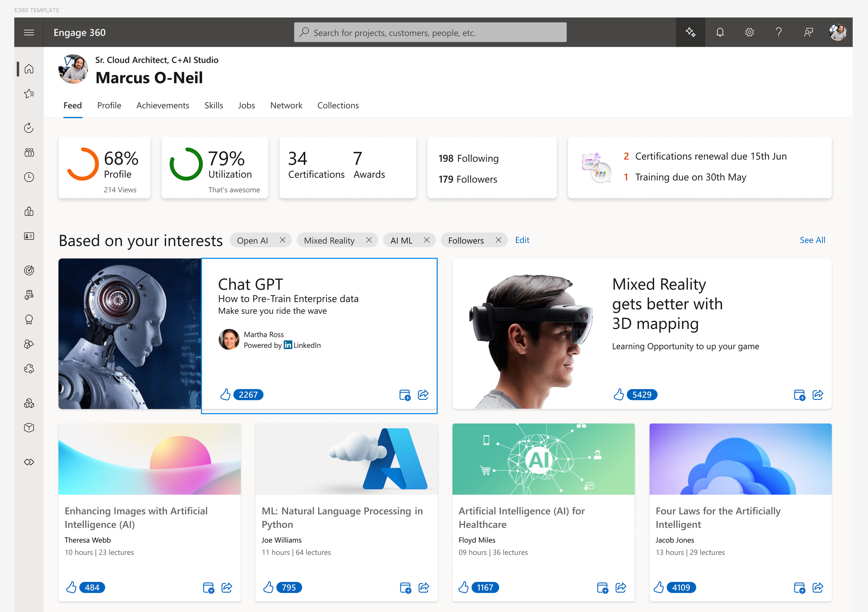Open the hamburger navigation menu

point(29,33)
